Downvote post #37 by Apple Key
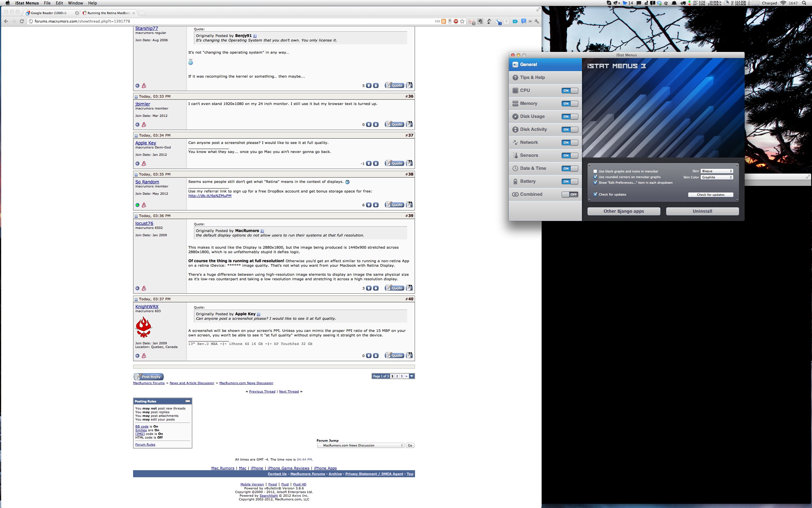 (x=376, y=164)
